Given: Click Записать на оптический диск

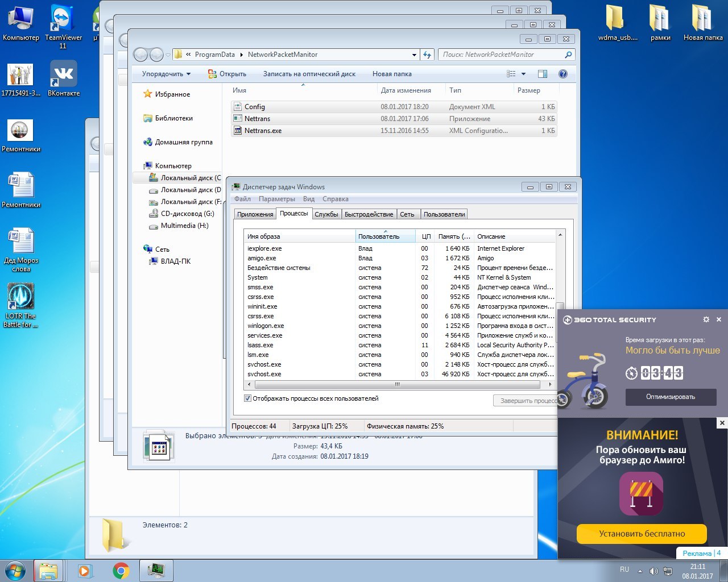Looking at the screenshot, I should (309, 74).
